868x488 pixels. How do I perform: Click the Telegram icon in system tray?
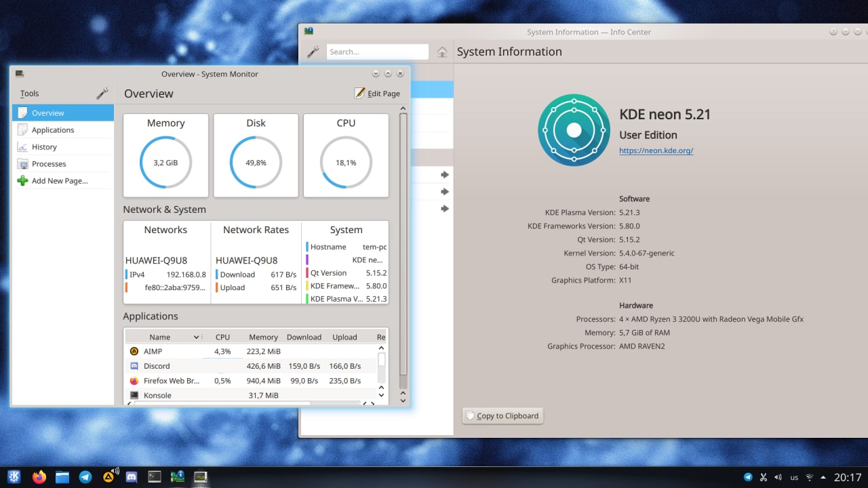(748, 477)
